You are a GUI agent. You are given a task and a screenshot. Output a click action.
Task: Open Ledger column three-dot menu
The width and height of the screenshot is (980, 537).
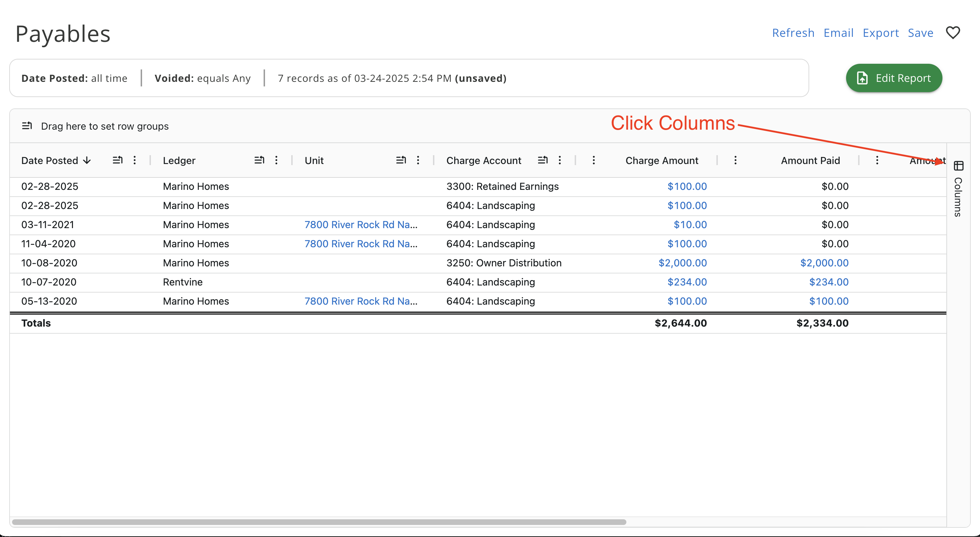point(276,160)
